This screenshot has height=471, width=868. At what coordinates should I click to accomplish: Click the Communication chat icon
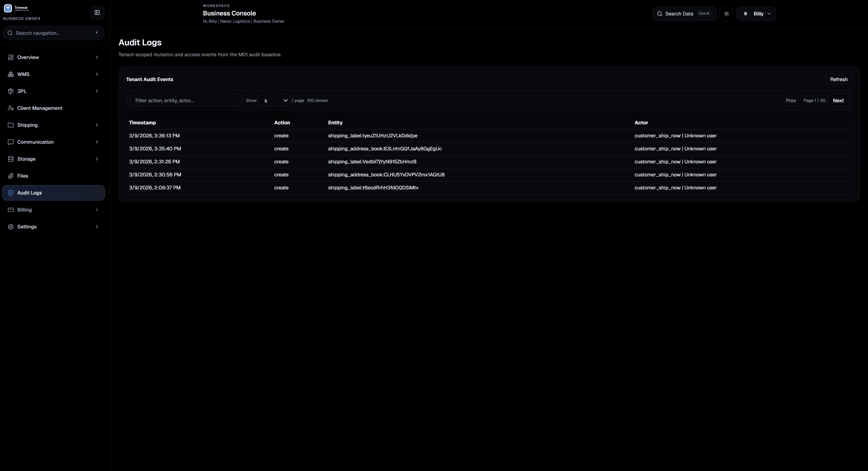click(x=11, y=142)
